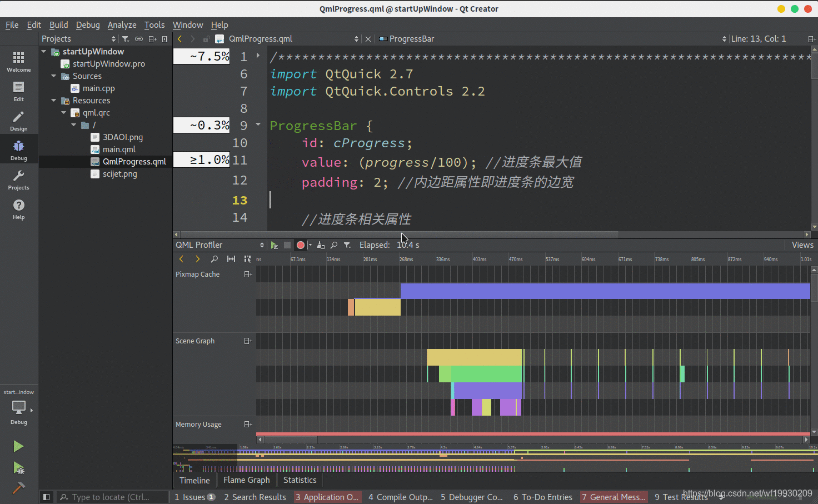
Task: Click in the locator field
Action: click(113, 497)
